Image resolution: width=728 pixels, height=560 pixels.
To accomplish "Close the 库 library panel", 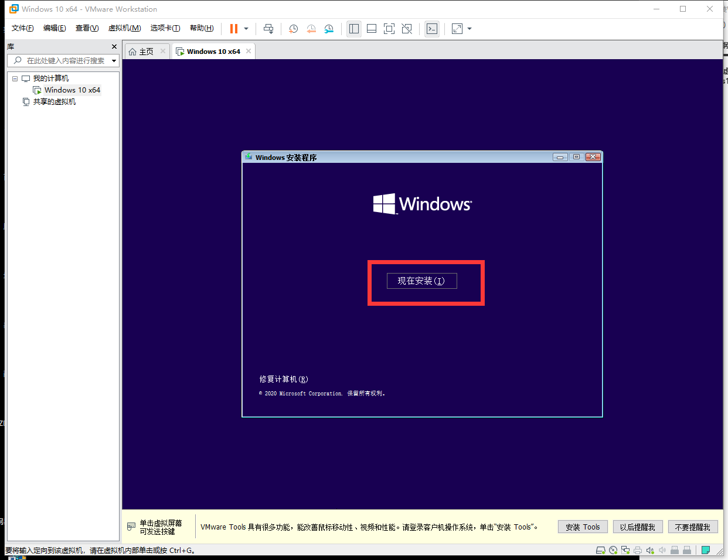I will 114,46.
